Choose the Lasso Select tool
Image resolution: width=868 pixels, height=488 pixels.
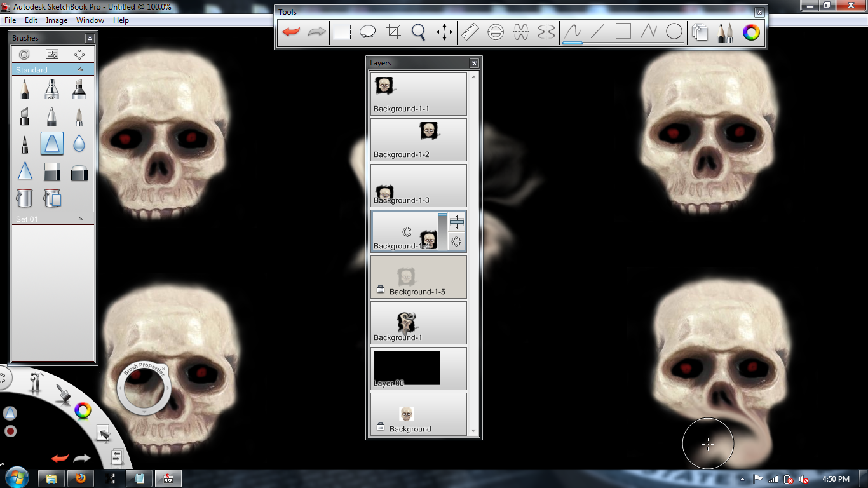[368, 32]
